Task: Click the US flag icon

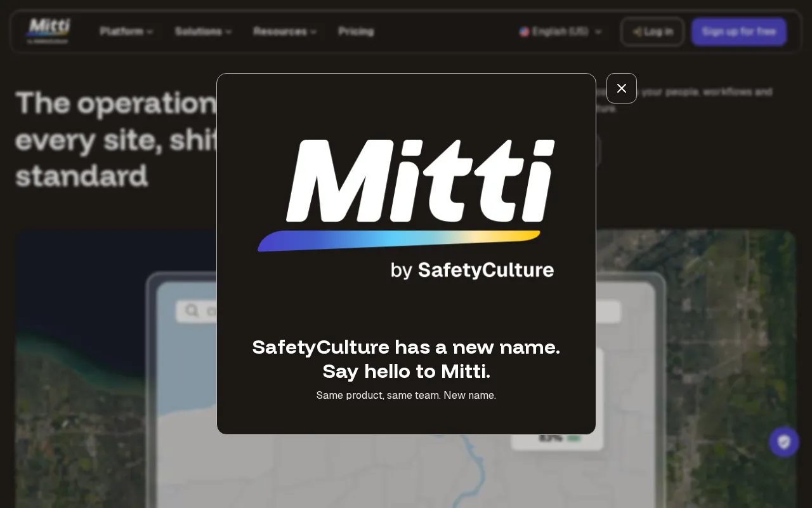Action: (524, 32)
